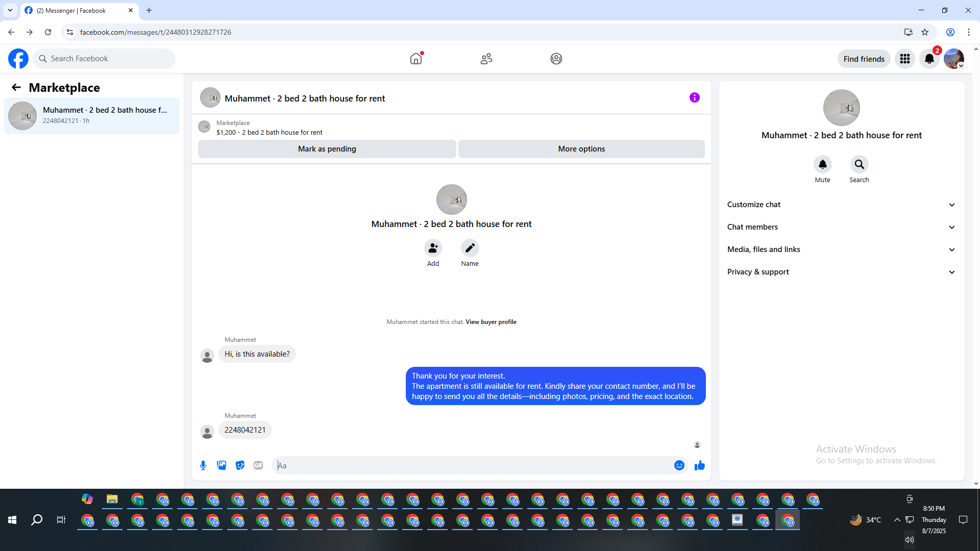Open the Facebook home feed icon

pos(416,59)
